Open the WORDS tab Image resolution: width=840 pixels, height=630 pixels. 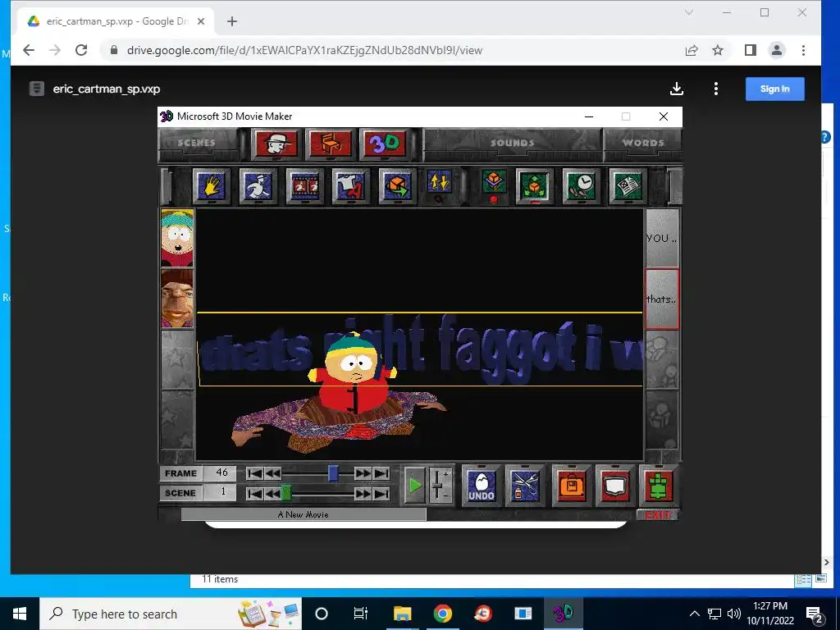[643, 143]
